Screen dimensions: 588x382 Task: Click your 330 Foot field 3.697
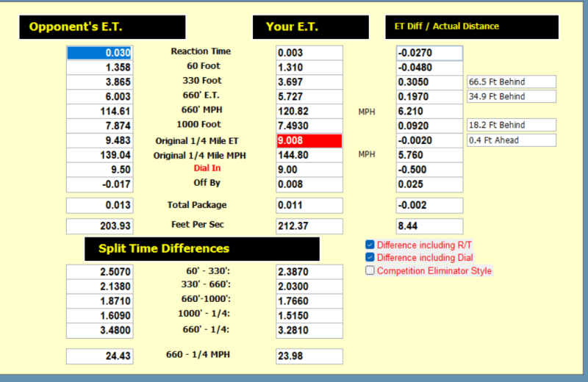pos(309,82)
